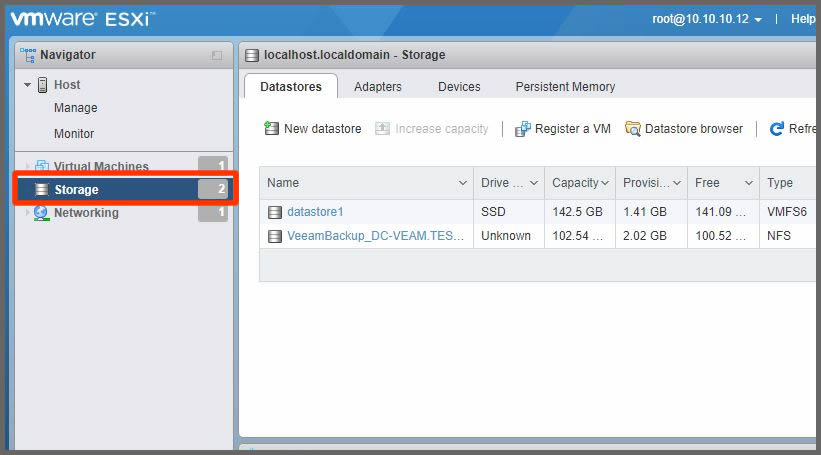
Task: Click the Storage count badge 2
Action: tap(213, 189)
